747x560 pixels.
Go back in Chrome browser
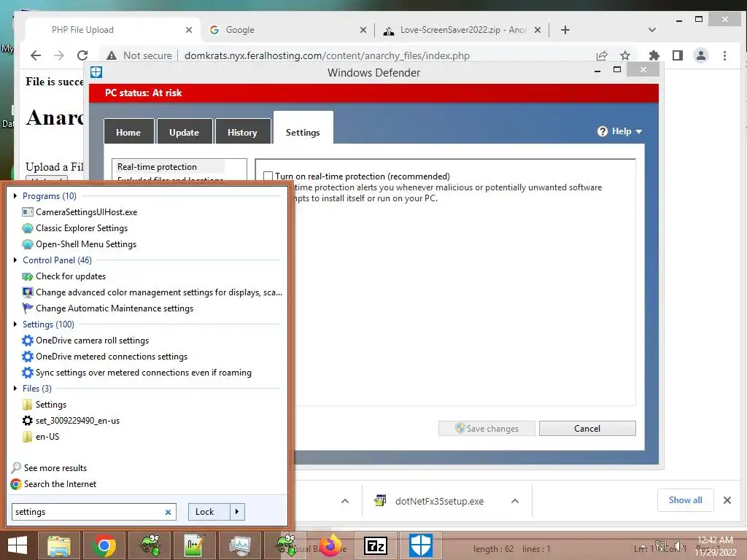36,55
